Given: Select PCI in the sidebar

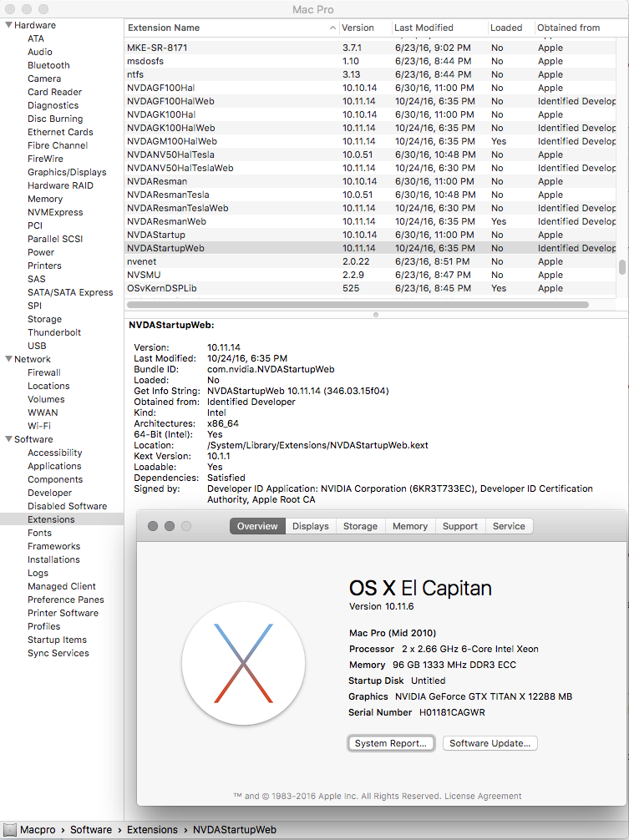Looking at the screenshot, I should click(x=35, y=225).
